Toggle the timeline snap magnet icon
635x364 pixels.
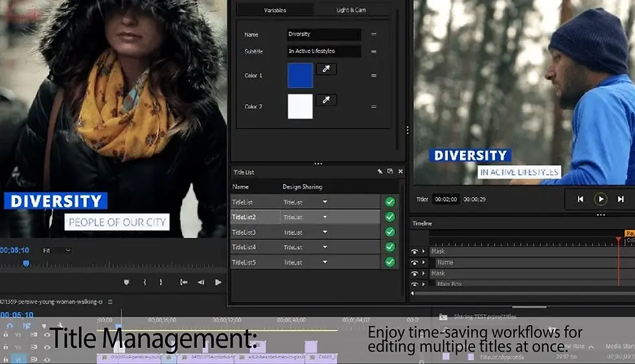10,326
